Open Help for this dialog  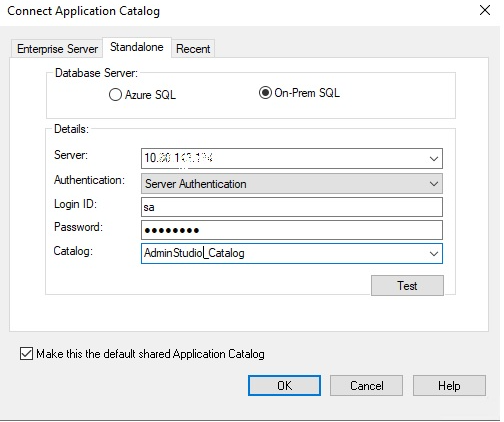pos(449,386)
